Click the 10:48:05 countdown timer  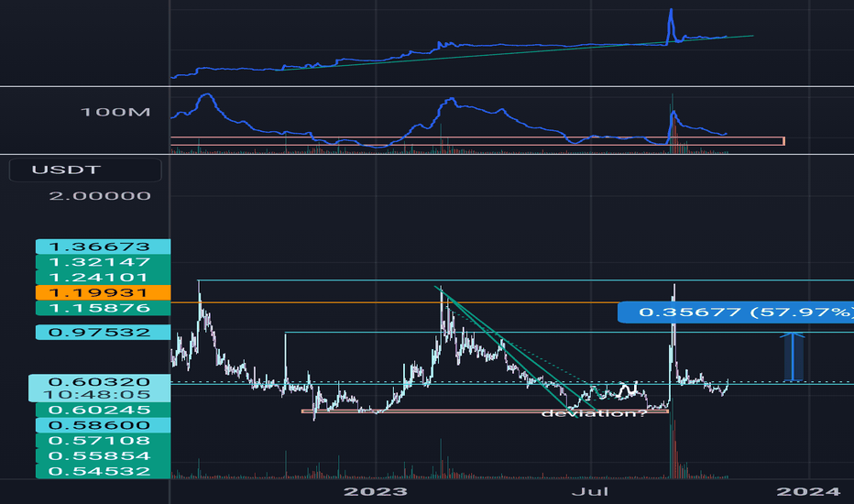pos(99,394)
